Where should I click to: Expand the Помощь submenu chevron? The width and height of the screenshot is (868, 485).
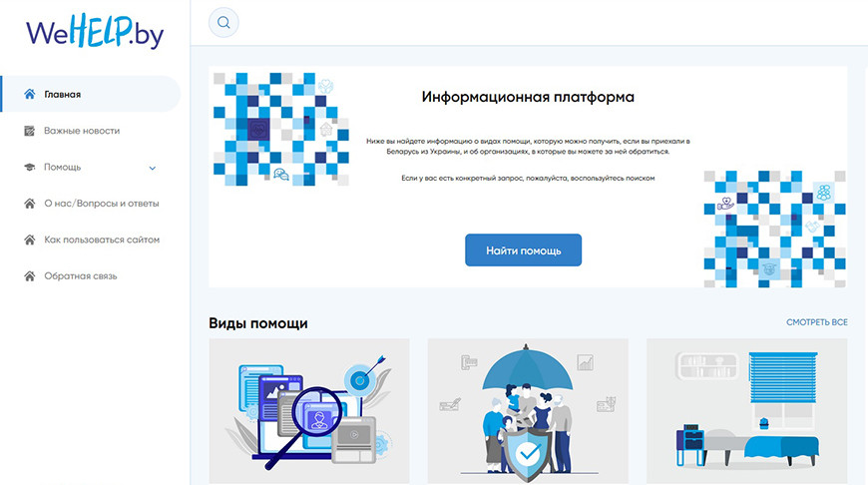pyautogui.click(x=153, y=168)
